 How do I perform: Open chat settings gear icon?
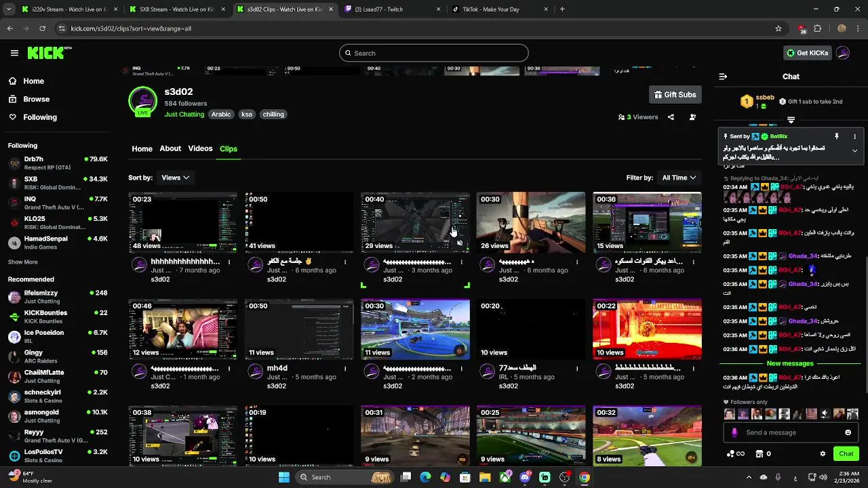pos(823,453)
